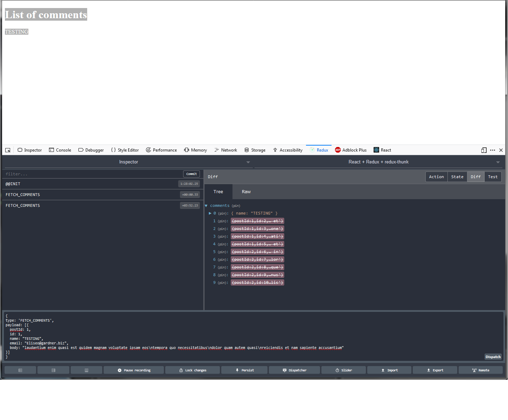Select the second dock layout icon button
The image size is (508, 420).
pyautogui.click(x=53, y=370)
